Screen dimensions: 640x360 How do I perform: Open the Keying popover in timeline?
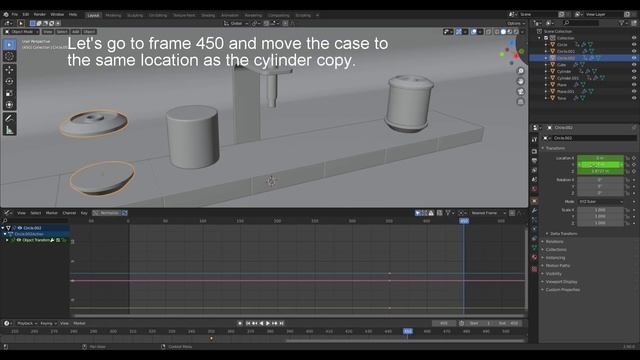[48, 323]
